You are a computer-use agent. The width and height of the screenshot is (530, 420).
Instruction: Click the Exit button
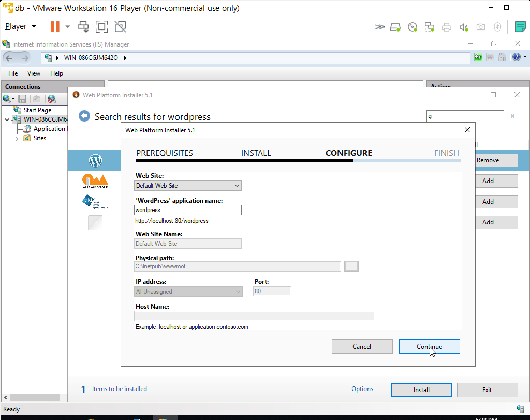[487, 390]
